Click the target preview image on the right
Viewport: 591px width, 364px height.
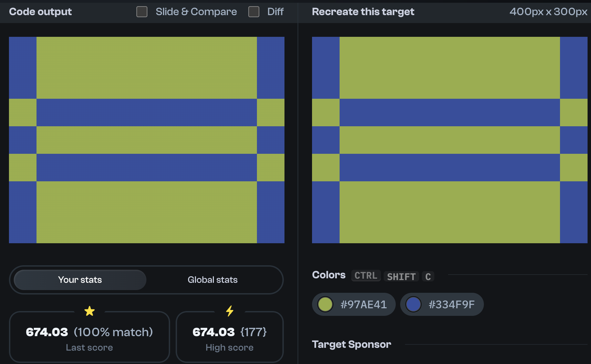pos(450,140)
